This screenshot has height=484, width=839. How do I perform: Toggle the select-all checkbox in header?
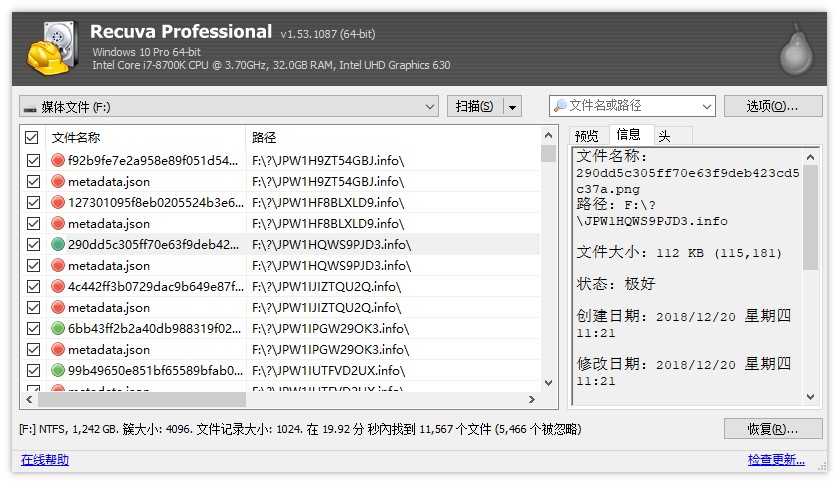pos(32,137)
